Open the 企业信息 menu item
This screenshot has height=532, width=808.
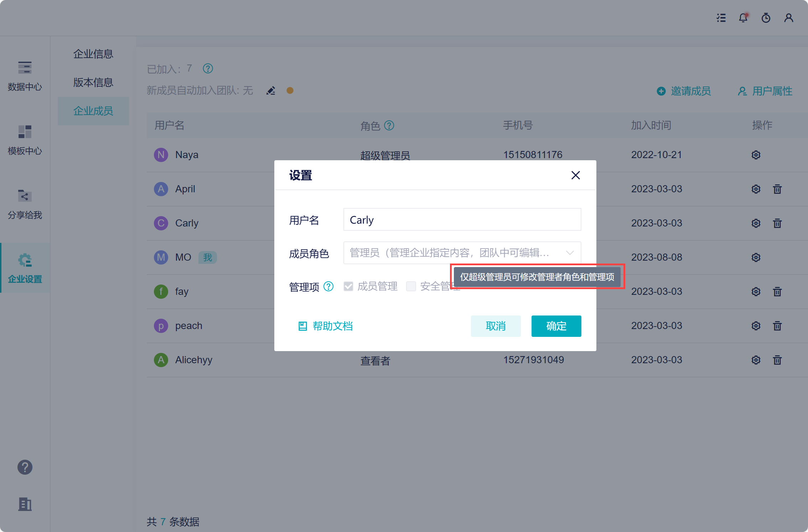[93, 54]
